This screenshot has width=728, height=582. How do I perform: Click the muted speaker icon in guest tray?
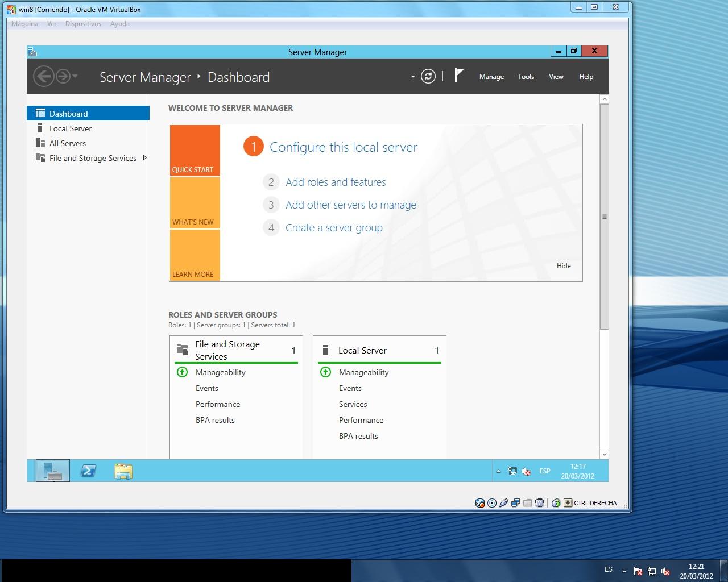click(527, 471)
